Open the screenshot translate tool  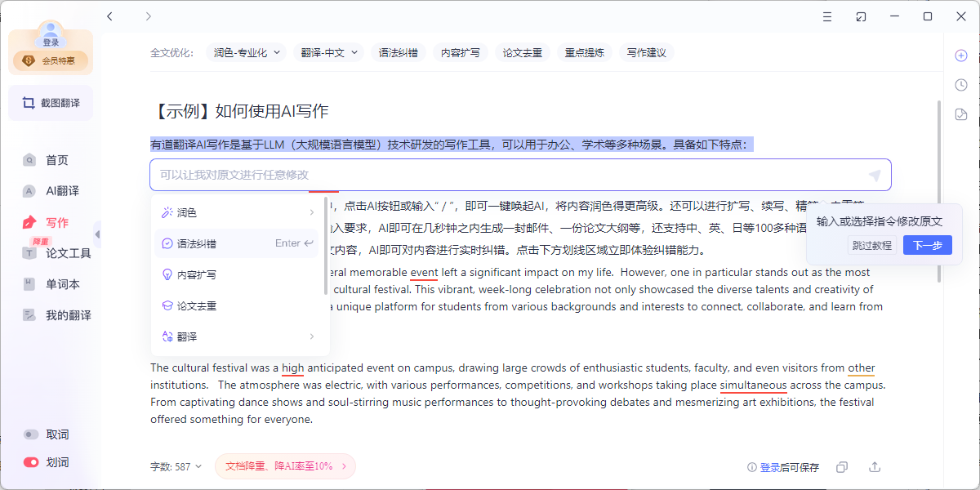point(51,103)
